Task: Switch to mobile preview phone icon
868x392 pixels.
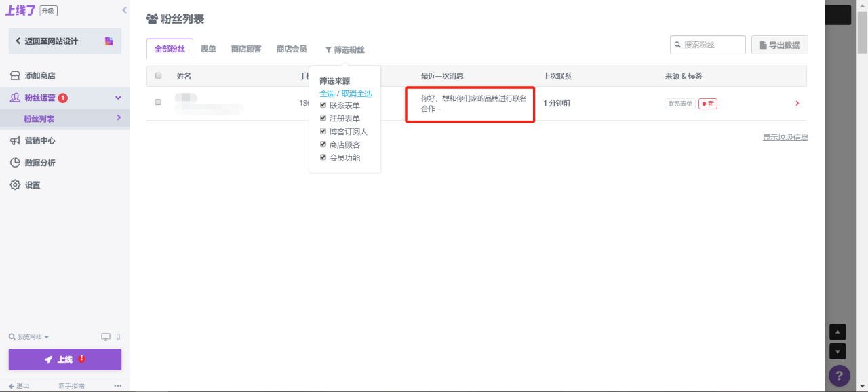Action: point(118,337)
